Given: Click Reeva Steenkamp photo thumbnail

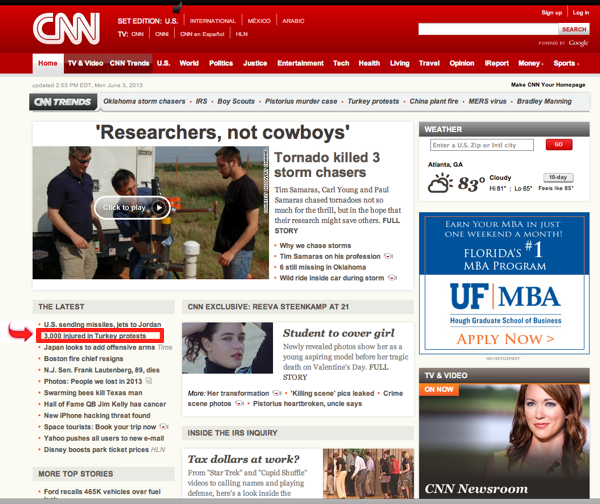Looking at the screenshot, I should tap(227, 348).
